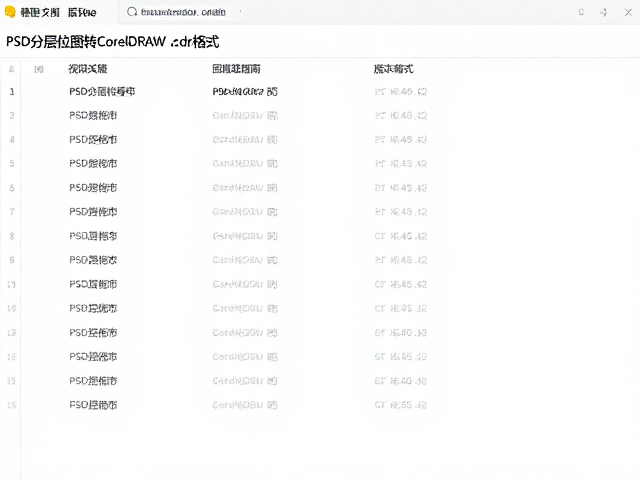Select the PSD name in row 5
This screenshot has width=640, height=480.
coord(93,164)
